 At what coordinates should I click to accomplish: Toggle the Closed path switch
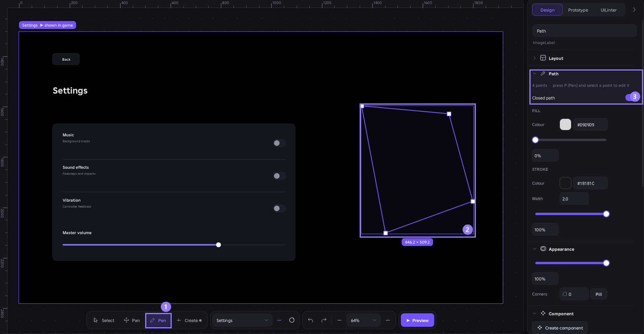(x=632, y=97)
